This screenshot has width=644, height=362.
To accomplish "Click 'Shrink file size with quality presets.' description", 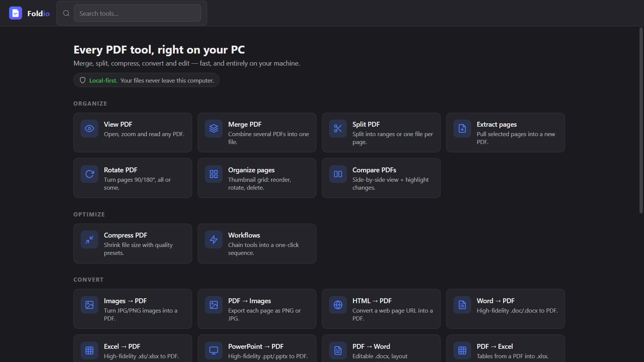I will tap(138, 249).
